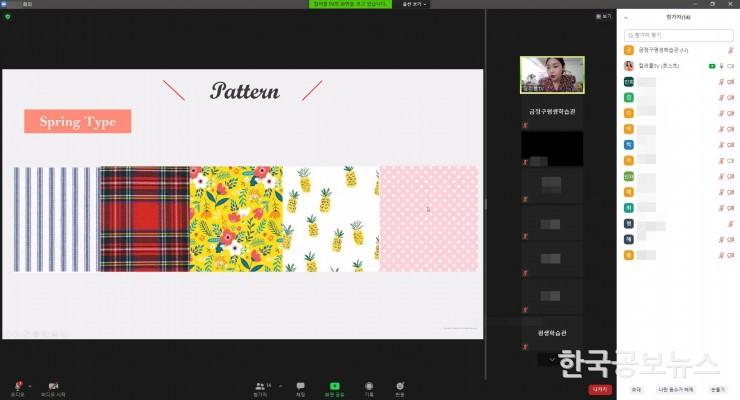Select the presenter's webcam video thumbnail

(x=552, y=75)
